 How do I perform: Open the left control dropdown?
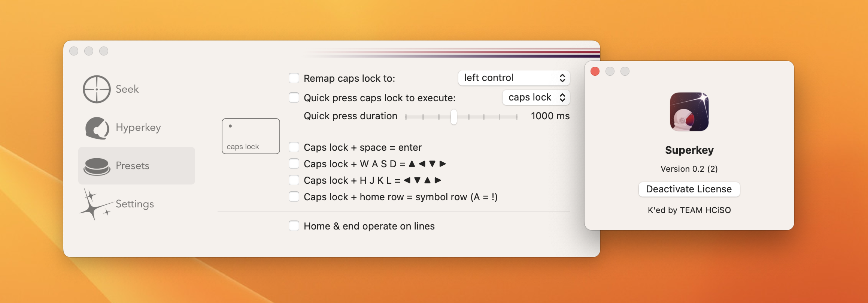click(x=514, y=78)
